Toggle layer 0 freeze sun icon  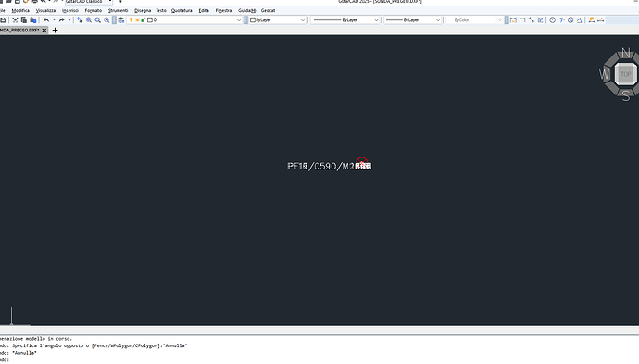(137, 20)
